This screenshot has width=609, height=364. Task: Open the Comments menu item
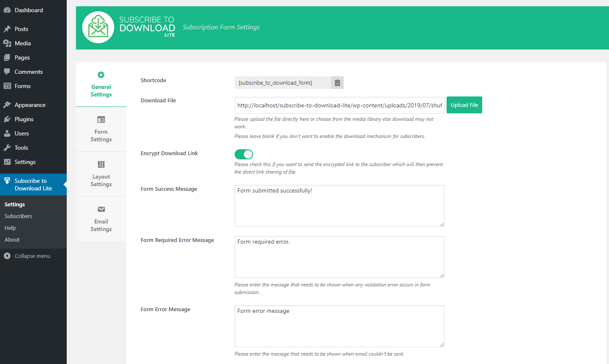point(33,72)
